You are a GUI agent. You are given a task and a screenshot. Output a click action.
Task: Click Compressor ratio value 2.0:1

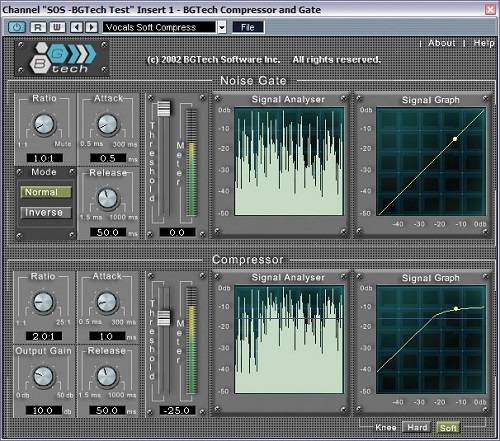(x=44, y=336)
